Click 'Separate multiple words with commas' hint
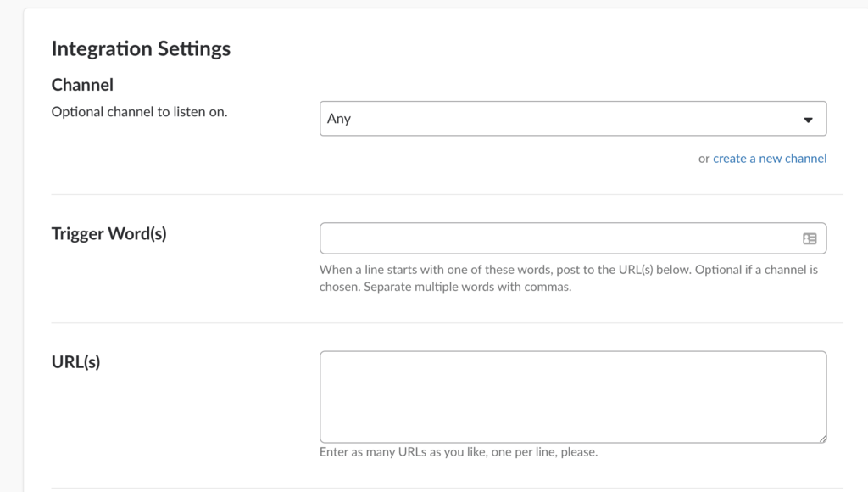 click(468, 287)
